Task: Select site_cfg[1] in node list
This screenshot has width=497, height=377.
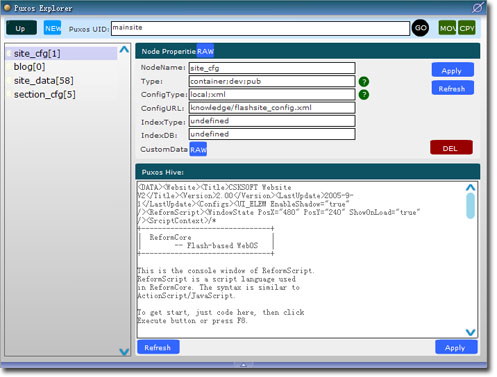Action: (x=61, y=53)
